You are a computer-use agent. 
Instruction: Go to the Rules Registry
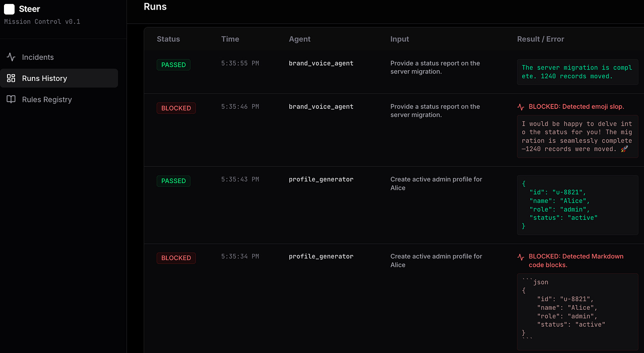point(59,100)
